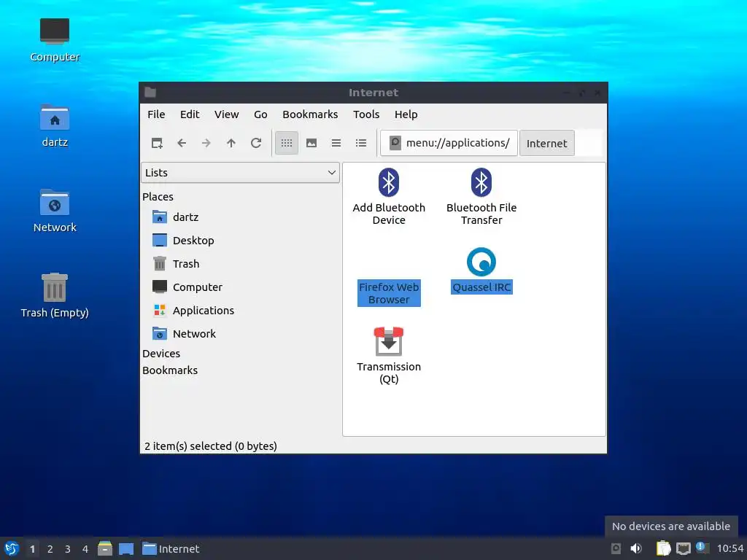Screen dimensions: 747x560
Task: Go back with the left arrow icon
Action: click(182, 143)
